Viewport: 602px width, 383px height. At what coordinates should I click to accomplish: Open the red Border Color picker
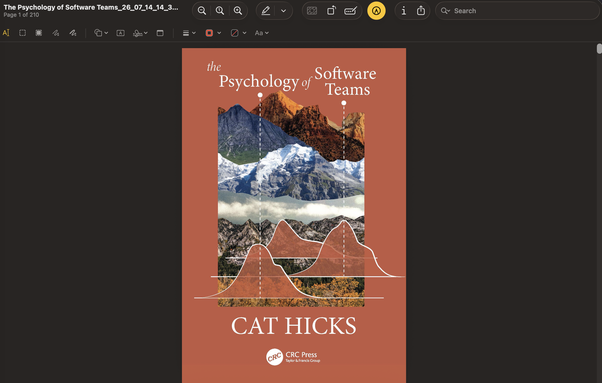click(213, 33)
